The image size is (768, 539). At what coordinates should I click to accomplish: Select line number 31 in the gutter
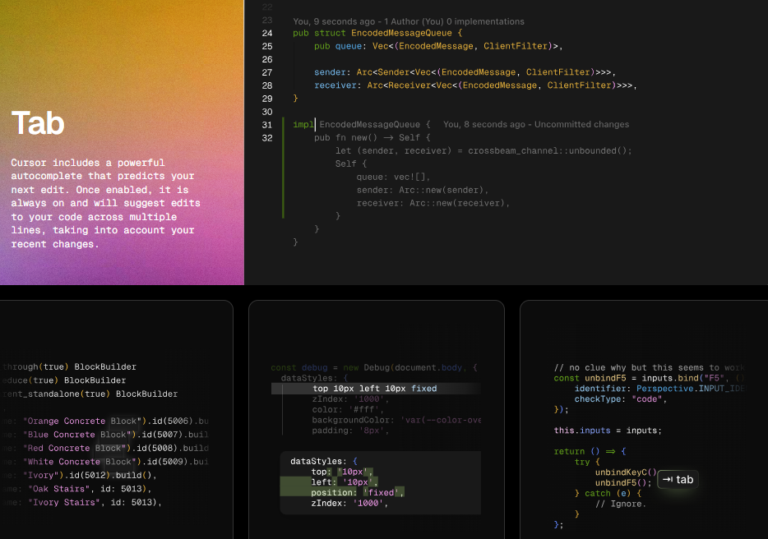[x=267, y=124]
